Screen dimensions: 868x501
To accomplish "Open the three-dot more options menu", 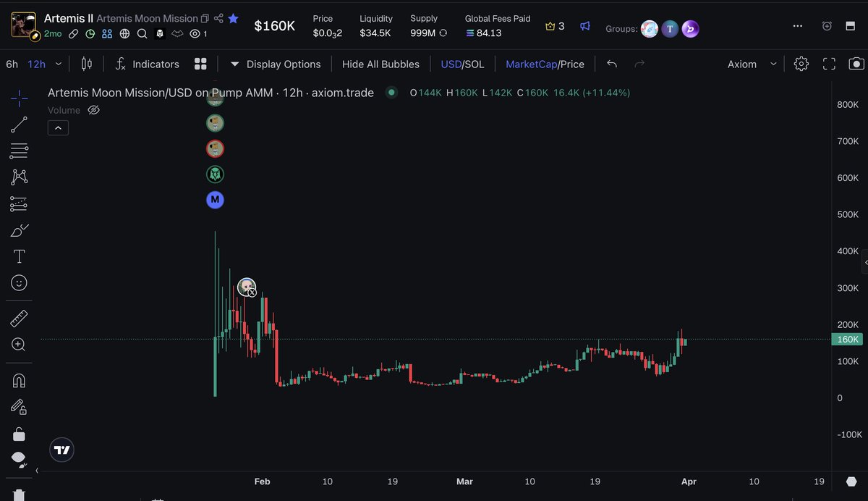I will point(798,26).
